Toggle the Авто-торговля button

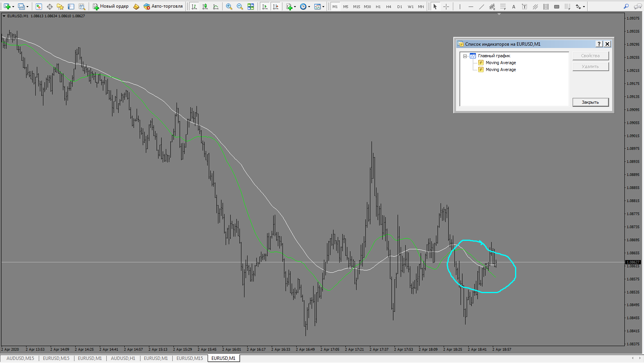point(163,7)
